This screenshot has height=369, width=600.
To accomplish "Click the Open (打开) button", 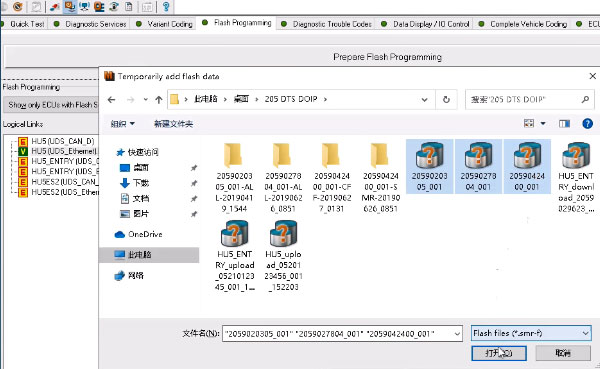I will pos(499,353).
